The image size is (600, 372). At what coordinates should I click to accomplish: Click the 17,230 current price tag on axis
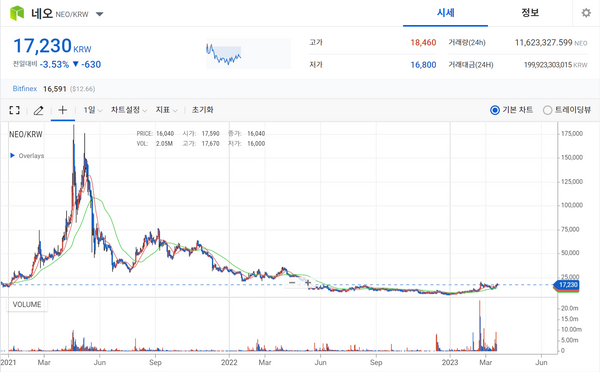(567, 285)
